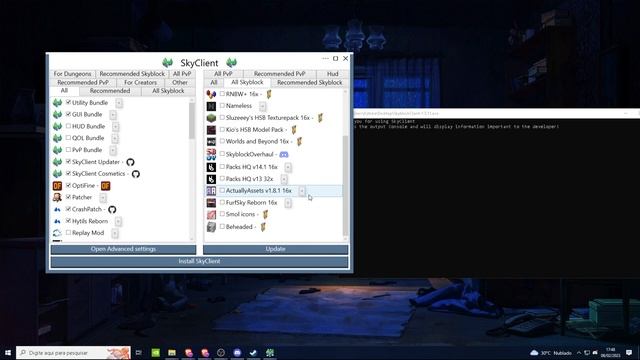The width and height of the screenshot is (640, 360).
Task: Uncheck the Utility Bundle checkbox
Action: 68,102
